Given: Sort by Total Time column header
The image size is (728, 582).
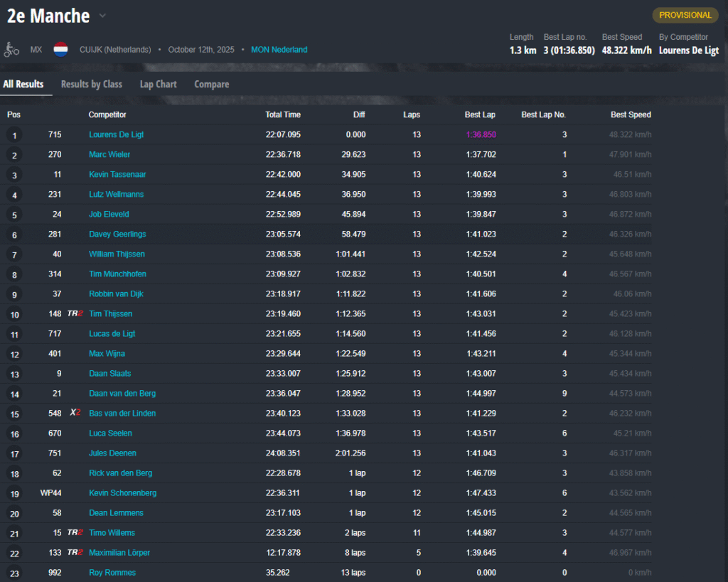Looking at the screenshot, I should coord(283,114).
